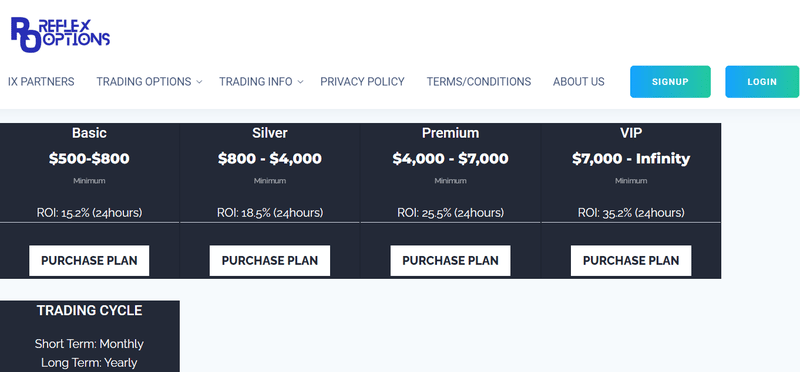Open the Terms/Conditions page
Screen dimensions: 800x372
[x=479, y=82]
